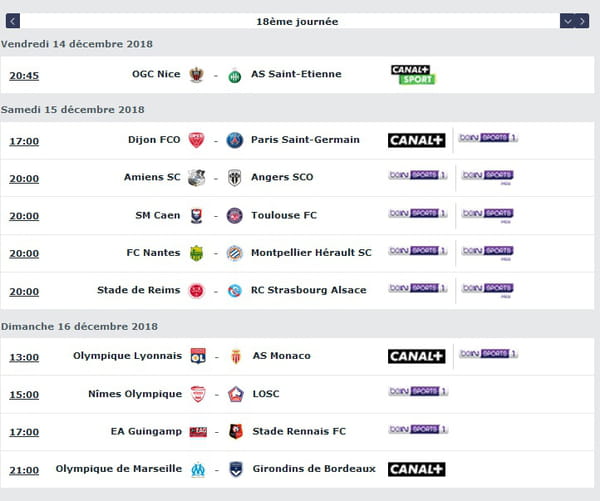This screenshot has height=501, width=600.
Task: Click the Girondins de Bordeaux crest
Action: point(236,469)
